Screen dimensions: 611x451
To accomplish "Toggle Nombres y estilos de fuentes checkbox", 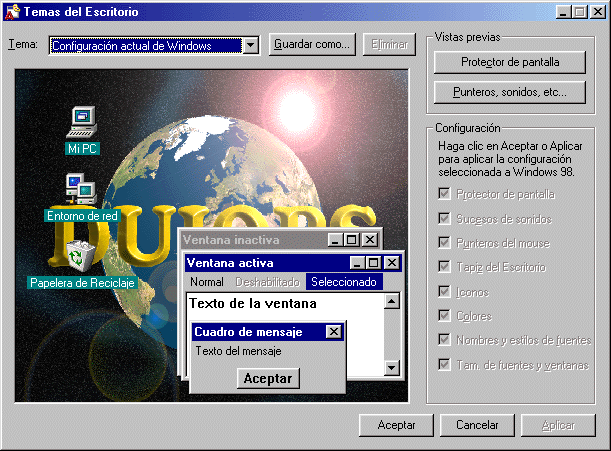I will [444, 340].
